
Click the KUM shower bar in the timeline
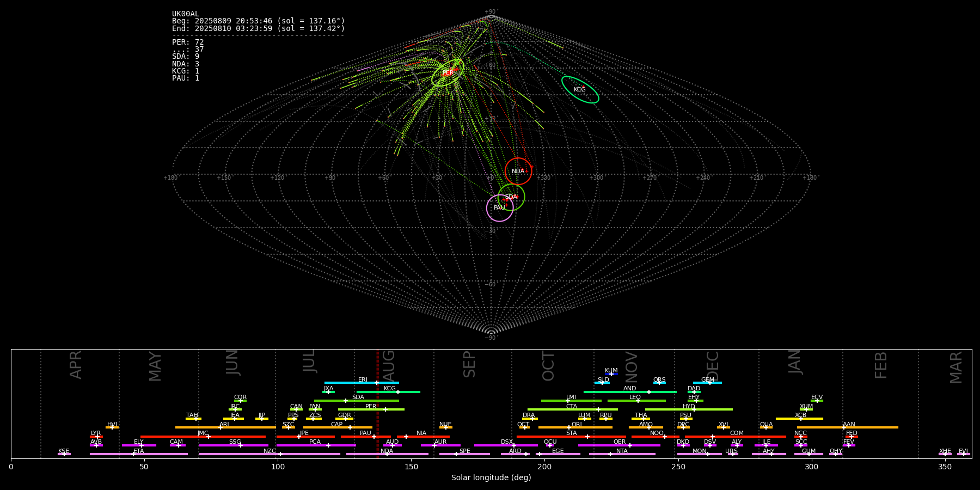click(611, 374)
